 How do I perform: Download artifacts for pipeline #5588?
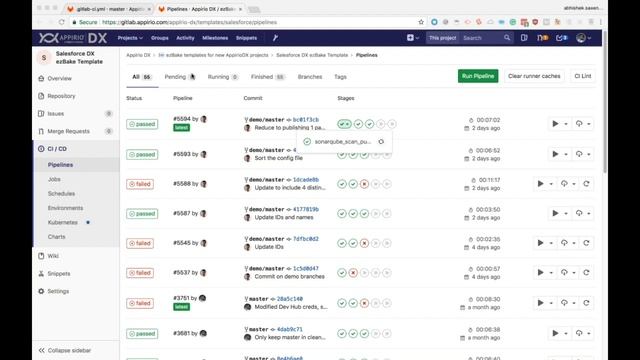point(564,184)
